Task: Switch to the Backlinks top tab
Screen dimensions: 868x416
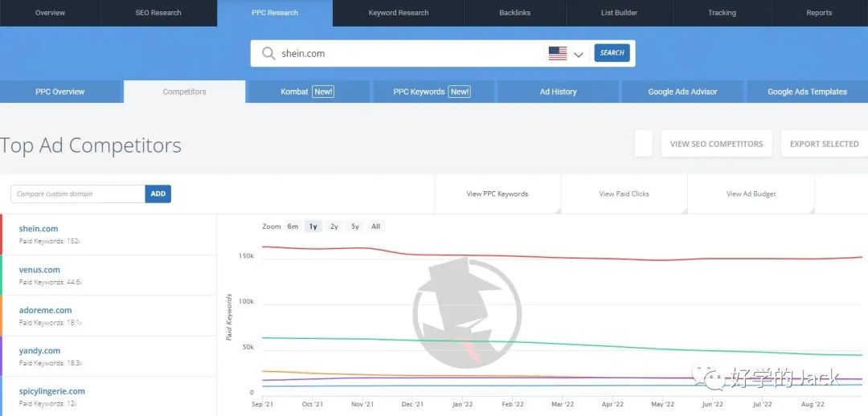Action: 514,13
